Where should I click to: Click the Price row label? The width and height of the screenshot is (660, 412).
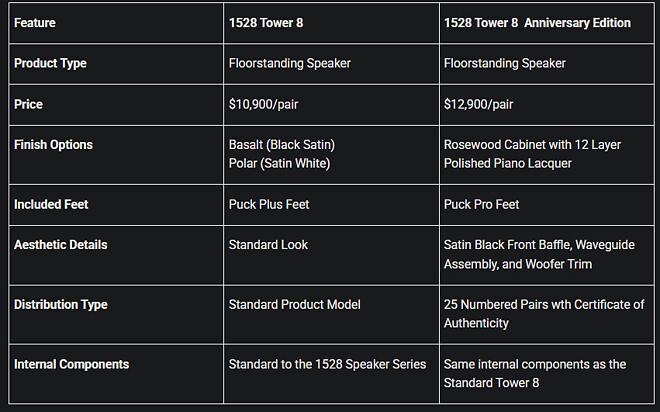[x=28, y=104]
